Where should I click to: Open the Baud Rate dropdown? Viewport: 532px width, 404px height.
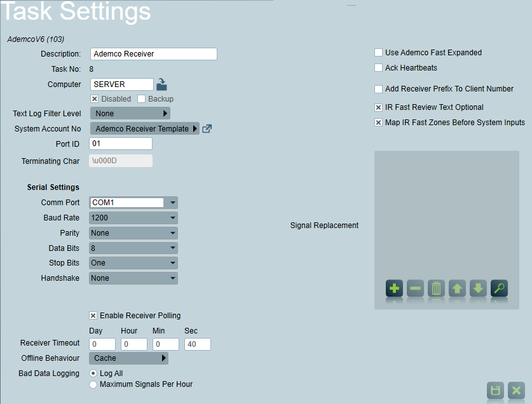coord(133,218)
